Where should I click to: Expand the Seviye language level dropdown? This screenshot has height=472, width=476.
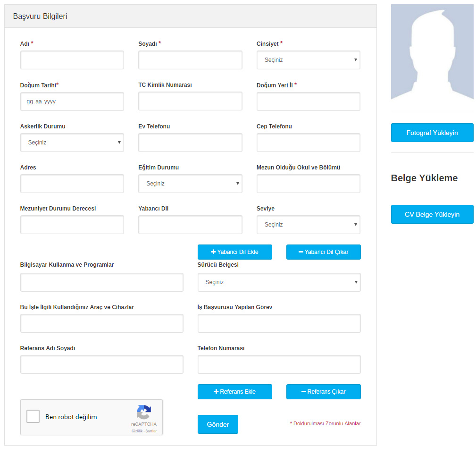click(x=308, y=225)
